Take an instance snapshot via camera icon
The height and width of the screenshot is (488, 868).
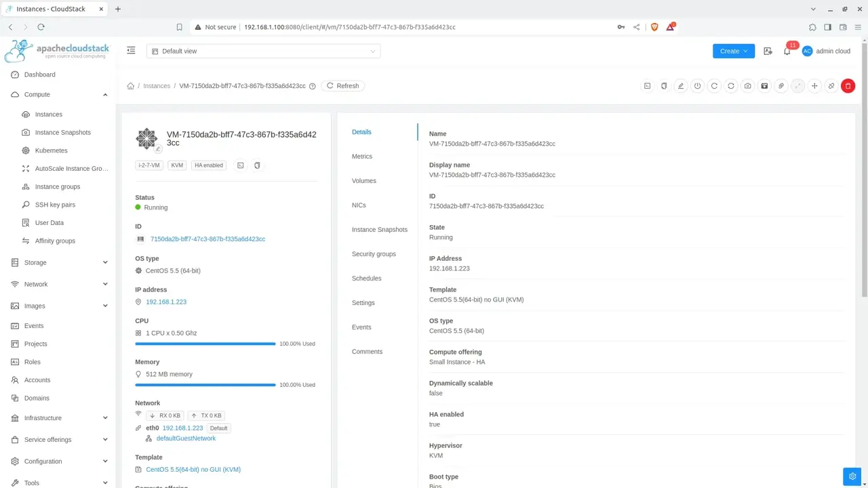747,86
